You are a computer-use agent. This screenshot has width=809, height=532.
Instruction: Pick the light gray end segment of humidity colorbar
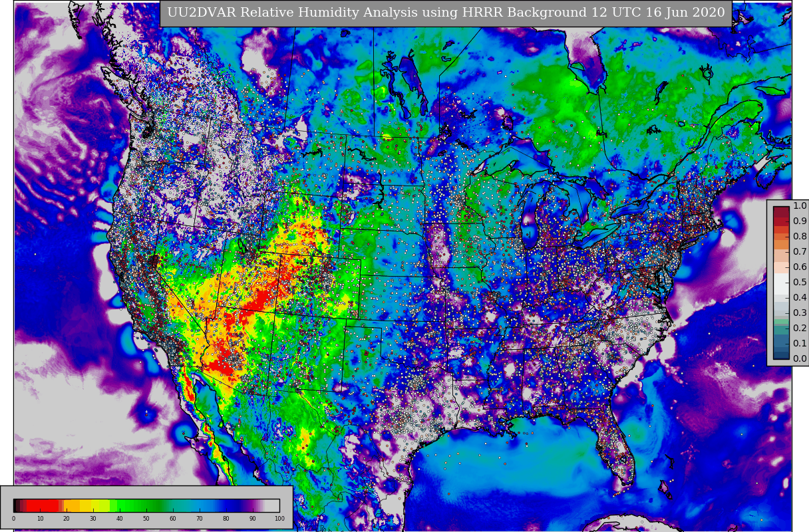pos(272,505)
